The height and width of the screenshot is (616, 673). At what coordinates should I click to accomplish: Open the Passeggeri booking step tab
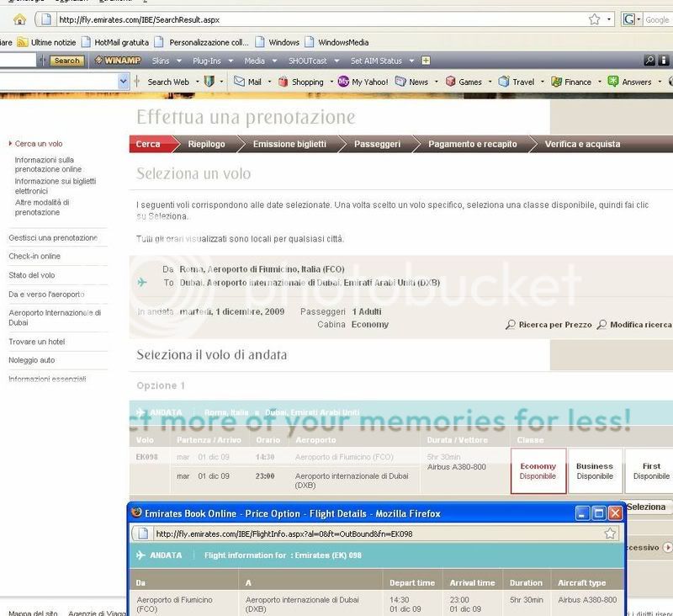coord(377,144)
